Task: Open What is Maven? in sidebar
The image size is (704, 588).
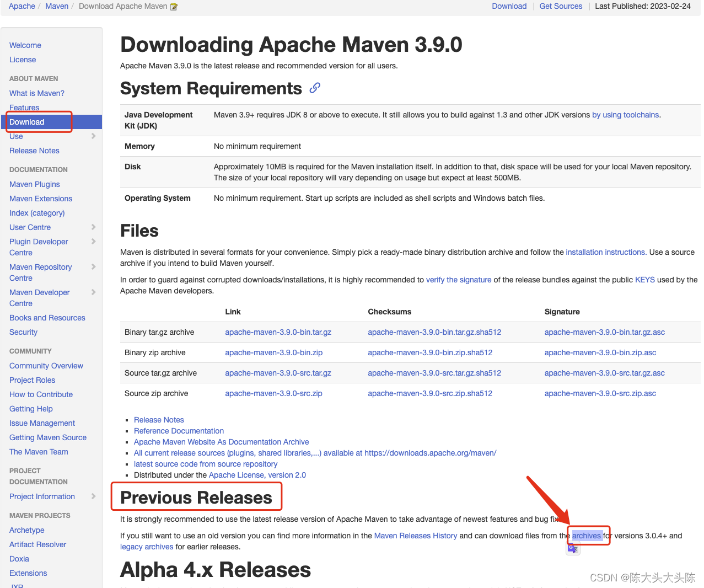Action: coord(37,93)
